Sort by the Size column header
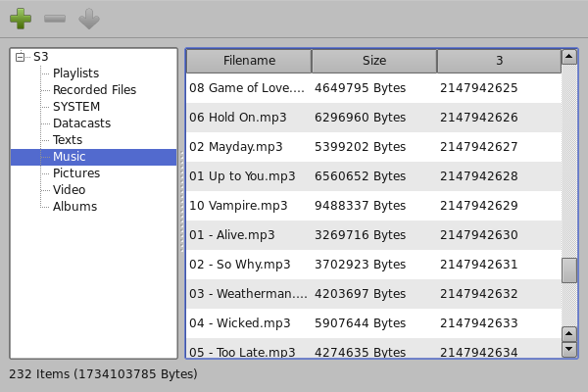Image resolution: width=588 pixels, height=392 pixels. point(374,61)
